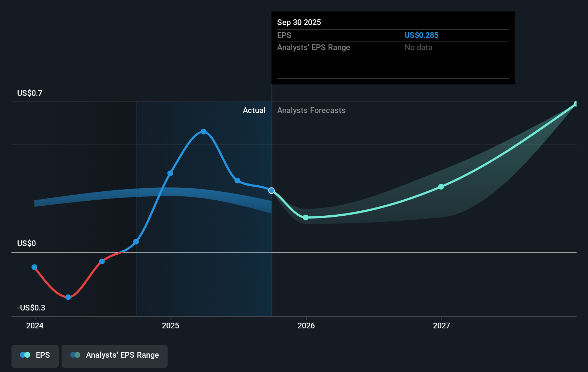Toggle the Analysts' EPS Range band visibility
The image size is (588, 372).
114,356
